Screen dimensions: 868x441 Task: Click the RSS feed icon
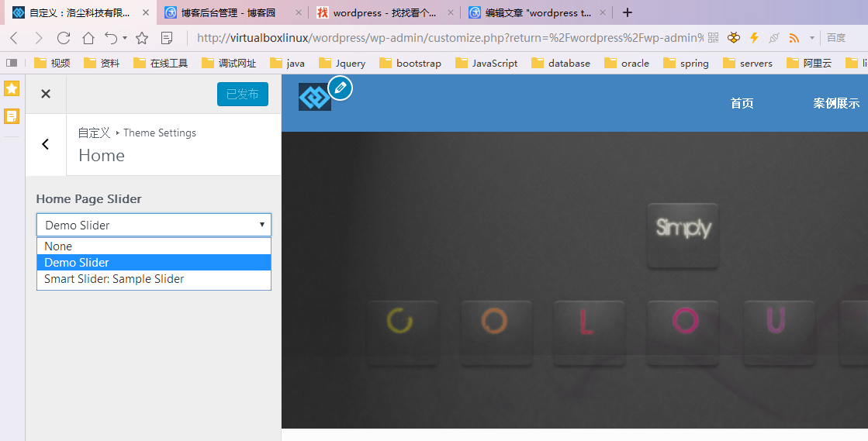(x=794, y=38)
